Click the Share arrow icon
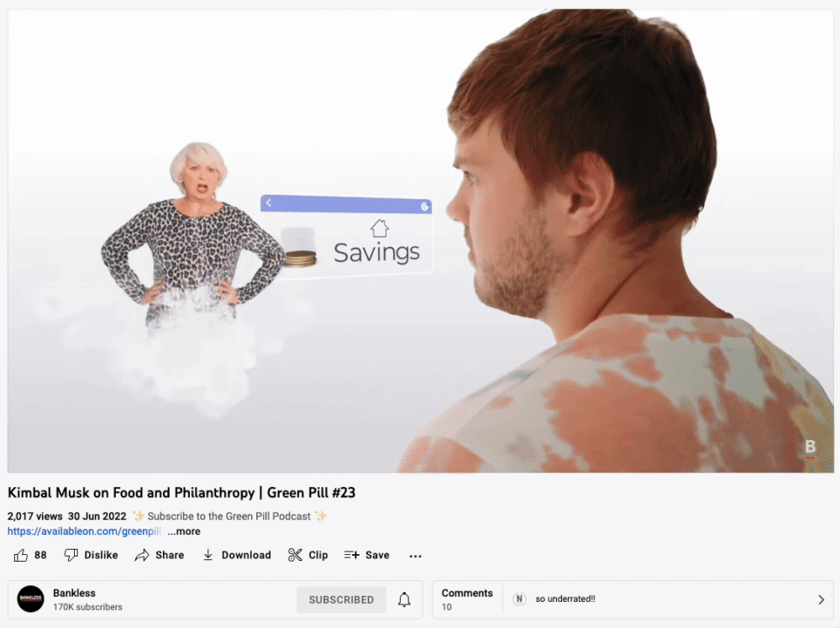 click(142, 555)
